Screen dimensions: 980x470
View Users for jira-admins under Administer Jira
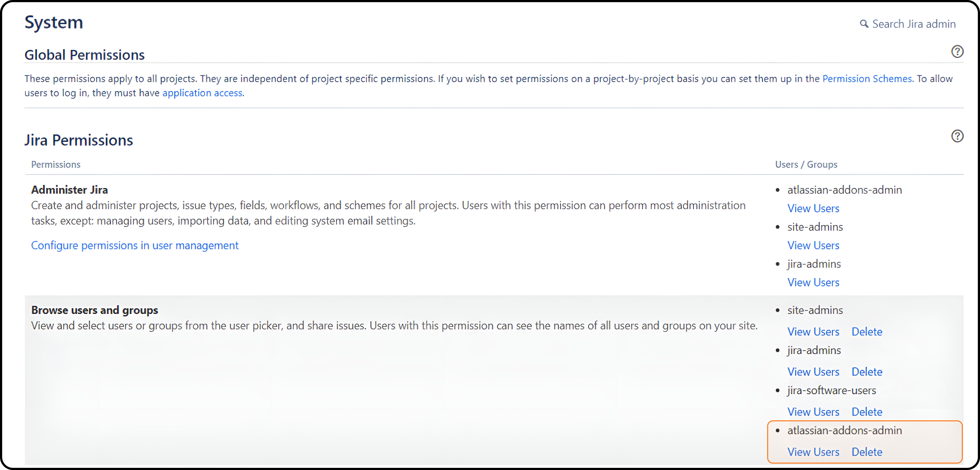click(x=813, y=282)
